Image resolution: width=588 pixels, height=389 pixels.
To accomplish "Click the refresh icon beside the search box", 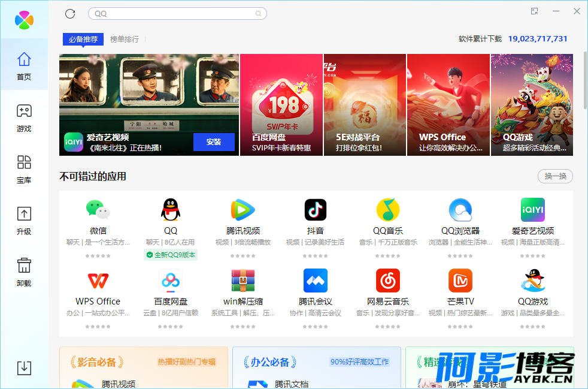I will click(70, 14).
